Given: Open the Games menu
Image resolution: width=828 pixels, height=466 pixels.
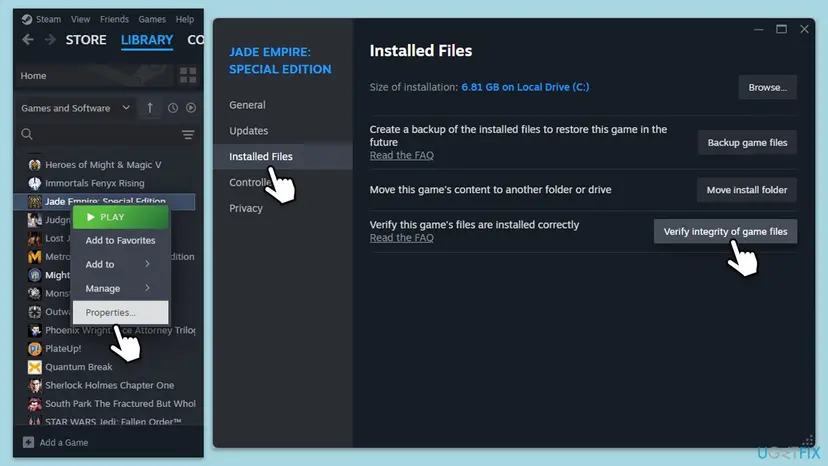Looking at the screenshot, I should [152, 19].
